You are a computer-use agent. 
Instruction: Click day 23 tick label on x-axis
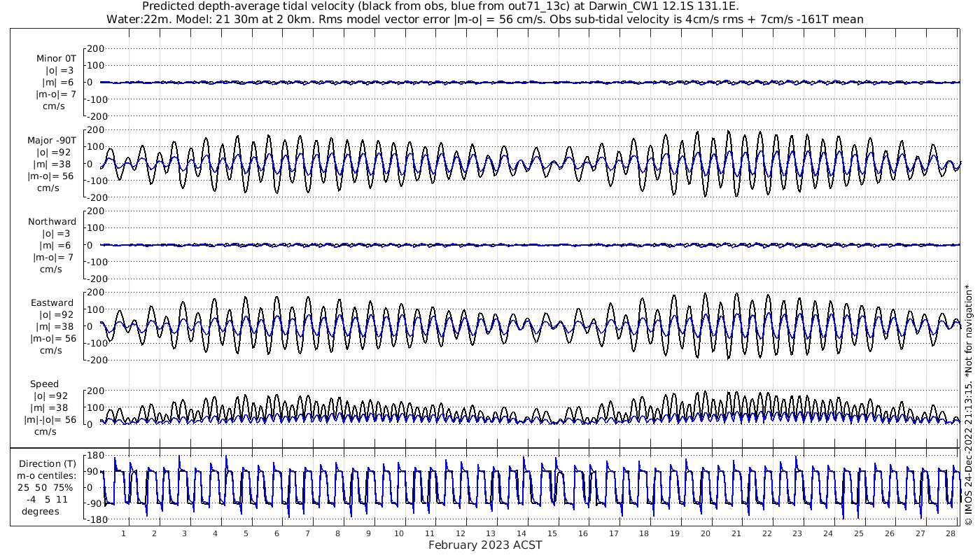pyautogui.click(x=797, y=533)
